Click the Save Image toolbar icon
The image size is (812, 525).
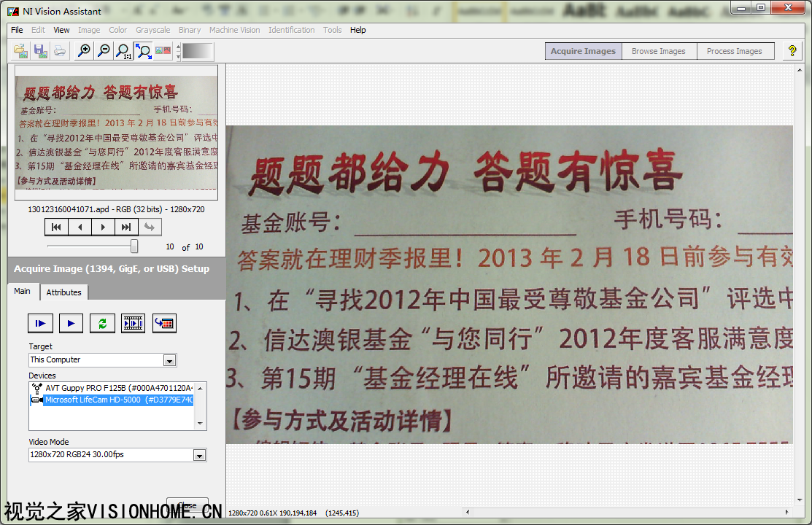pos(40,51)
